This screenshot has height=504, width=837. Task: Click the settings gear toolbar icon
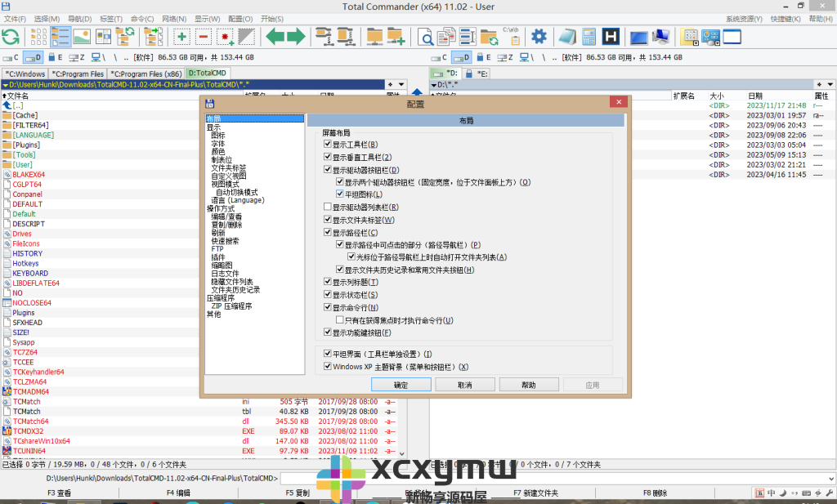click(539, 37)
